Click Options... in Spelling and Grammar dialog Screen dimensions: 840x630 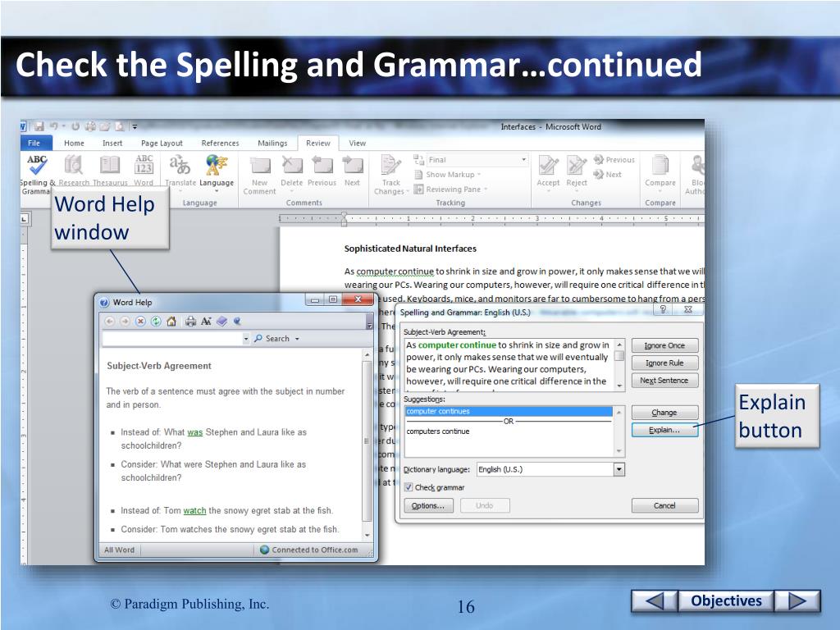point(428,505)
